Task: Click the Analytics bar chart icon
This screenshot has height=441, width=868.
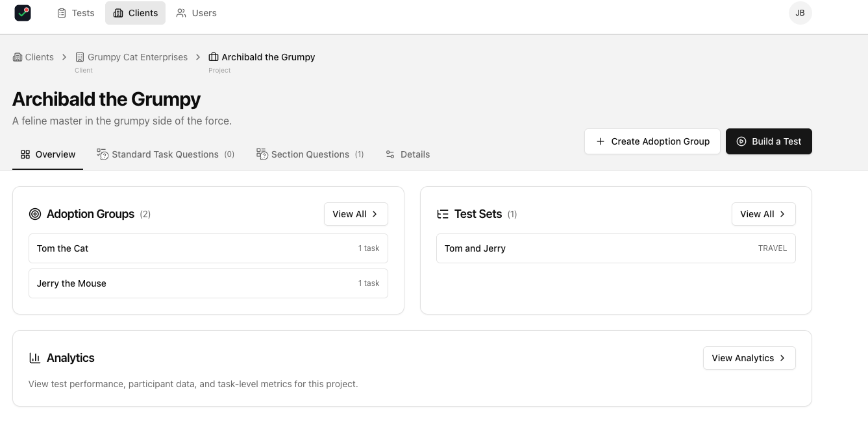Action: click(x=35, y=358)
